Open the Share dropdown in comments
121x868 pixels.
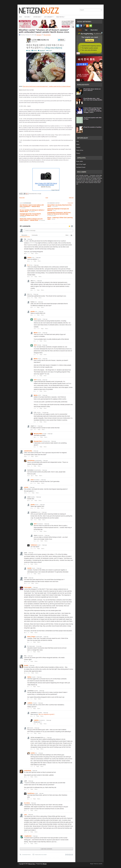coord(67,235)
